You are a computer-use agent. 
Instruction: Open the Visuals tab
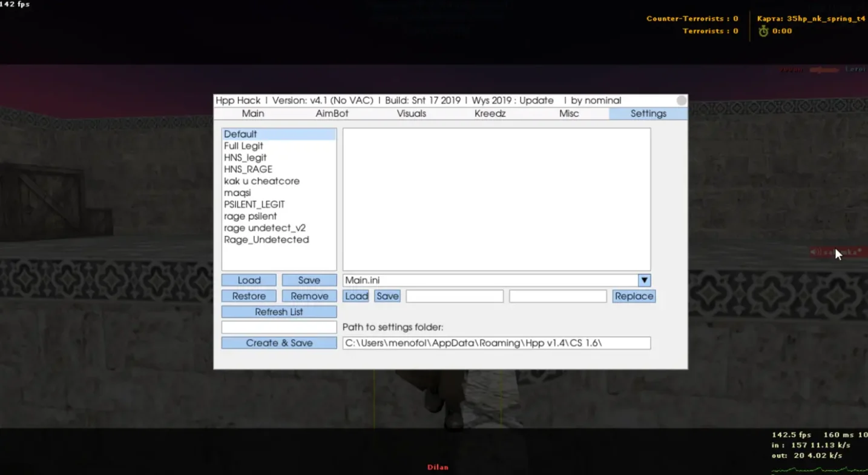(x=412, y=113)
